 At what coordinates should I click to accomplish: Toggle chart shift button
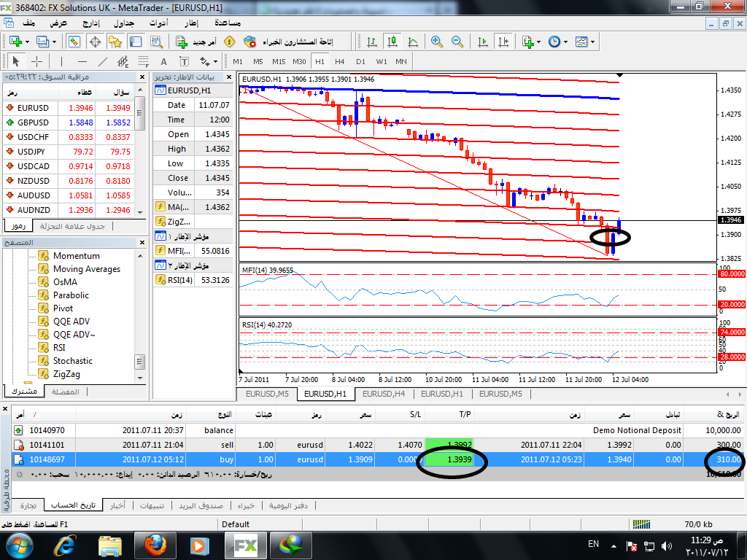pos(503,42)
